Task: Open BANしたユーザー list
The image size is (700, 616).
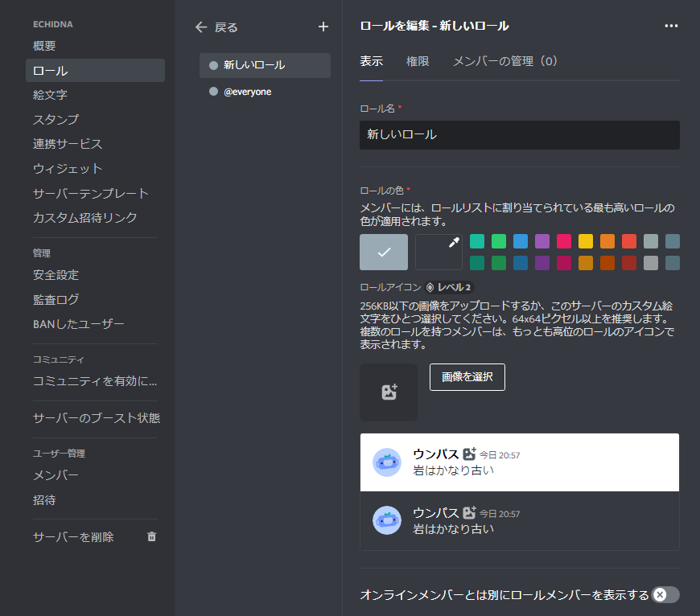Action: pos(95,324)
